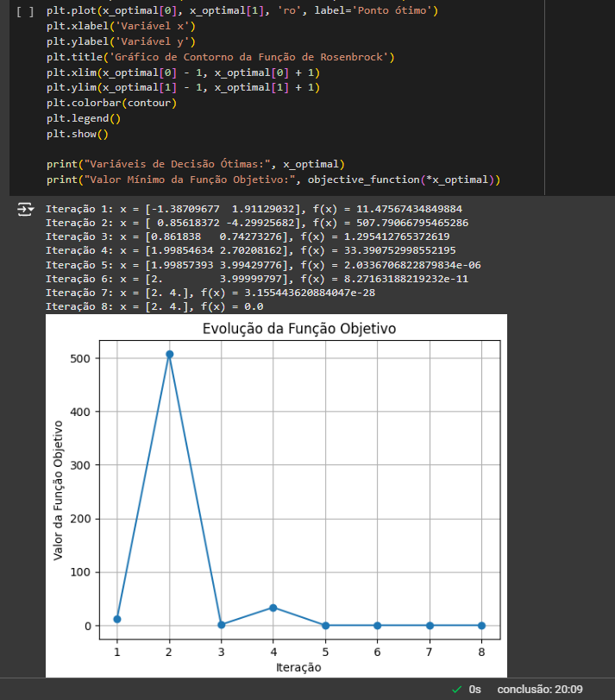Click the chart title Evolução da Função Objetivo

[298, 329]
